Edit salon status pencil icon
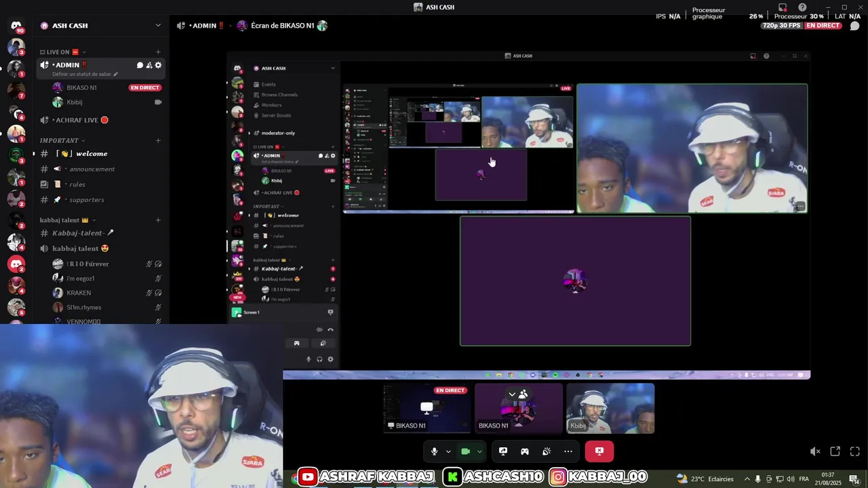 click(x=116, y=75)
